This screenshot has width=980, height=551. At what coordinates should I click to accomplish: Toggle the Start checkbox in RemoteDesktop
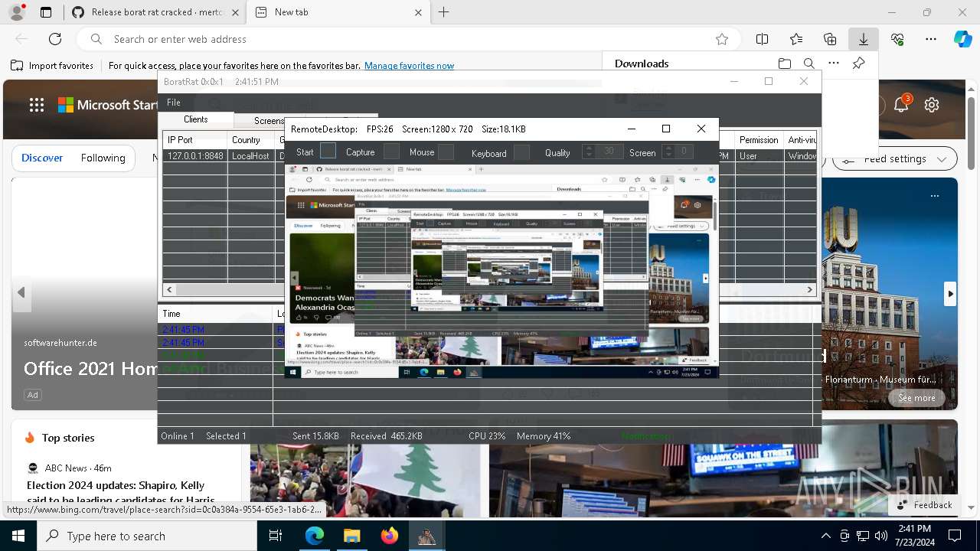click(x=328, y=152)
